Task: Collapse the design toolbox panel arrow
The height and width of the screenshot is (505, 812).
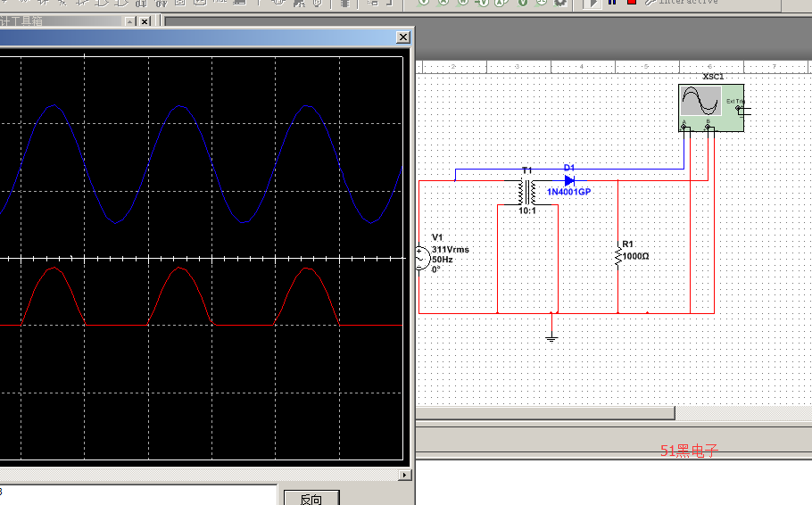Action: (x=130, y=21)
